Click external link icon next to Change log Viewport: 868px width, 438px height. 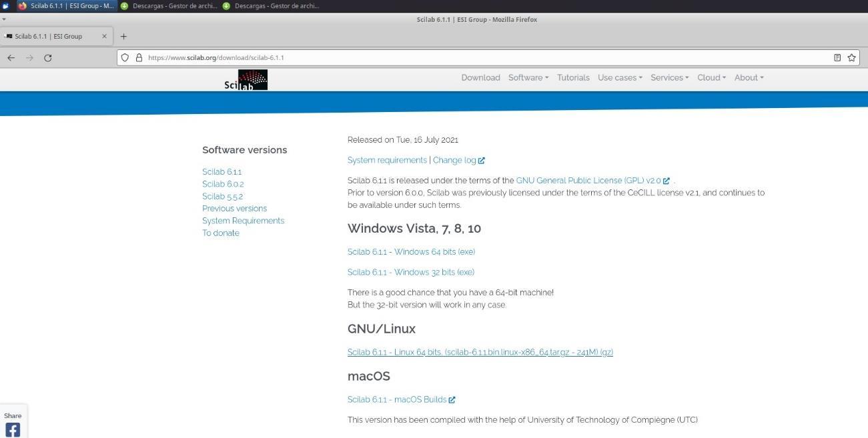click(482, 161)
